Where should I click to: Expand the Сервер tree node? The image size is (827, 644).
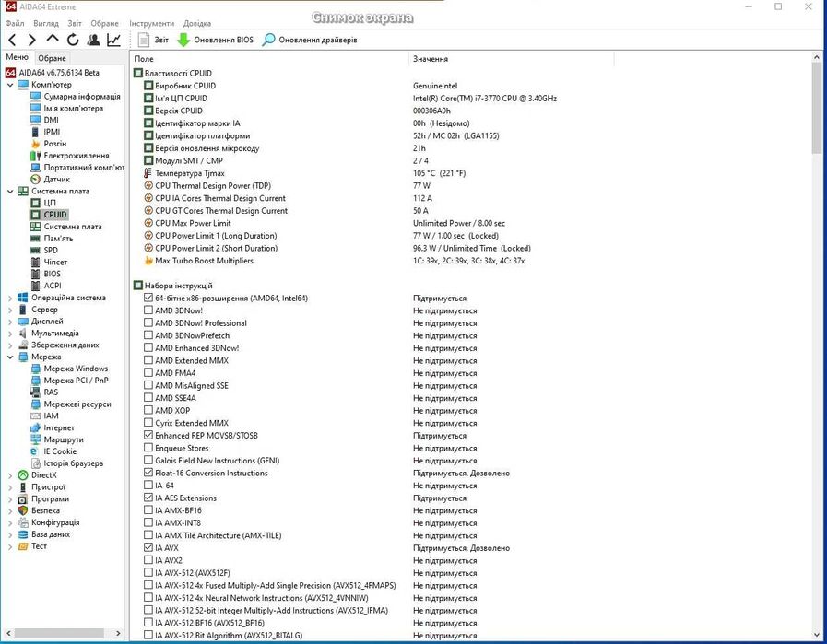[x=10, y=310]
